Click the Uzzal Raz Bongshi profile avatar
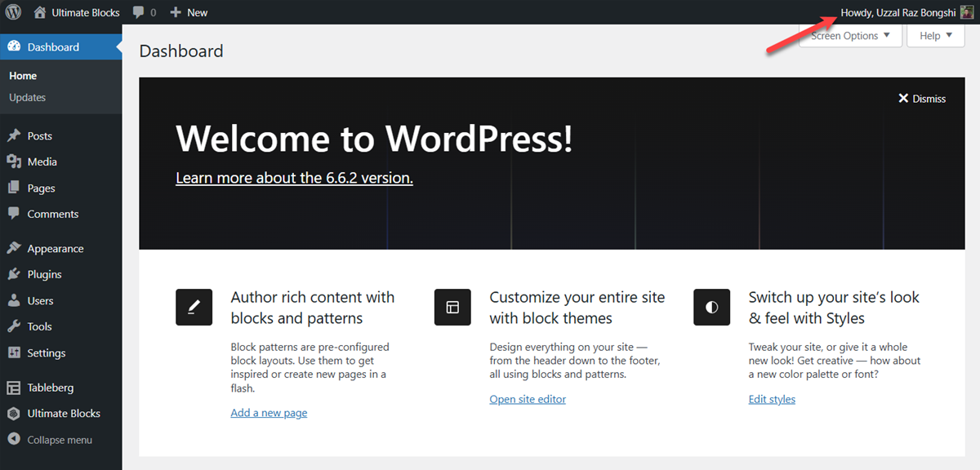Image resolution: width=980 pixels, height=470 pixels. click(x=968, y=12)
